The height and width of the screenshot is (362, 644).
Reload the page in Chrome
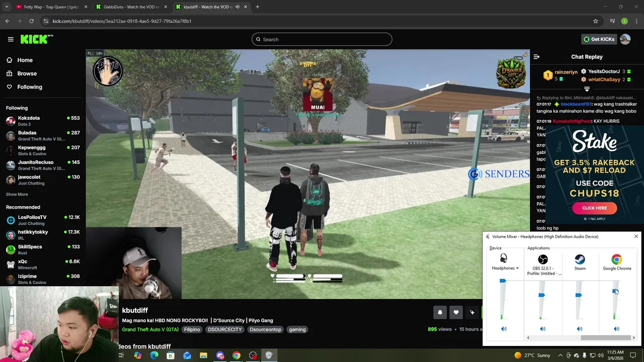coord(31,21)
